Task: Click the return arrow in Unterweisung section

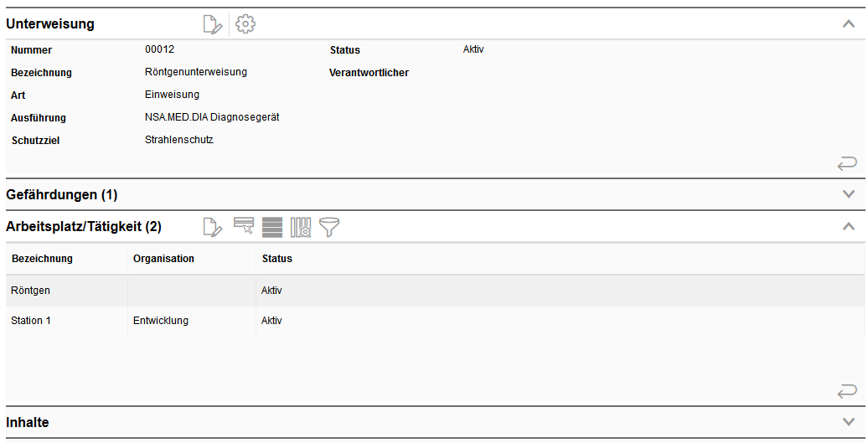Action: coord(847,163)
